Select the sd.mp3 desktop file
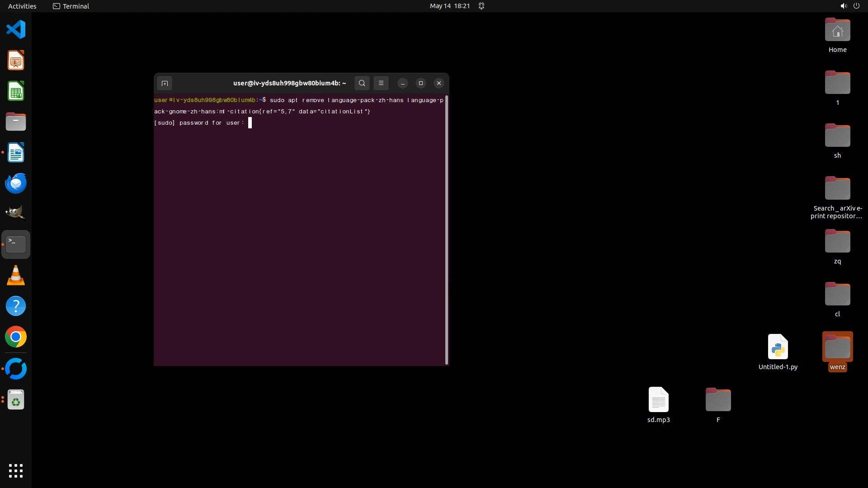This screenshot has height=488, width=868. (658, 400)
